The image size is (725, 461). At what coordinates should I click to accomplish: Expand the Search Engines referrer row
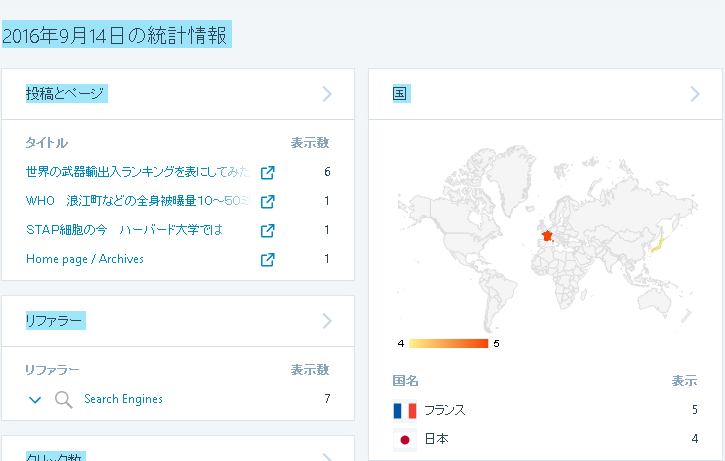point(35,400)
